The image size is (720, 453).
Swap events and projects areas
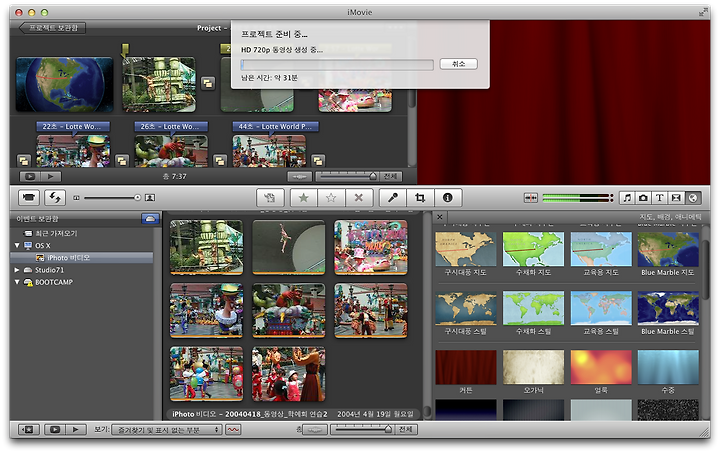click(55, 197)
